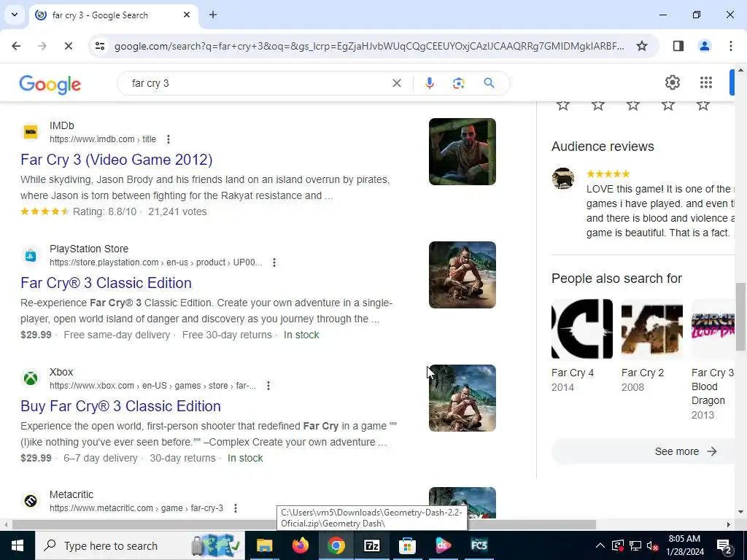Click the Xbox result thumbnail image
Screen dimensions: 747x560
462,398
